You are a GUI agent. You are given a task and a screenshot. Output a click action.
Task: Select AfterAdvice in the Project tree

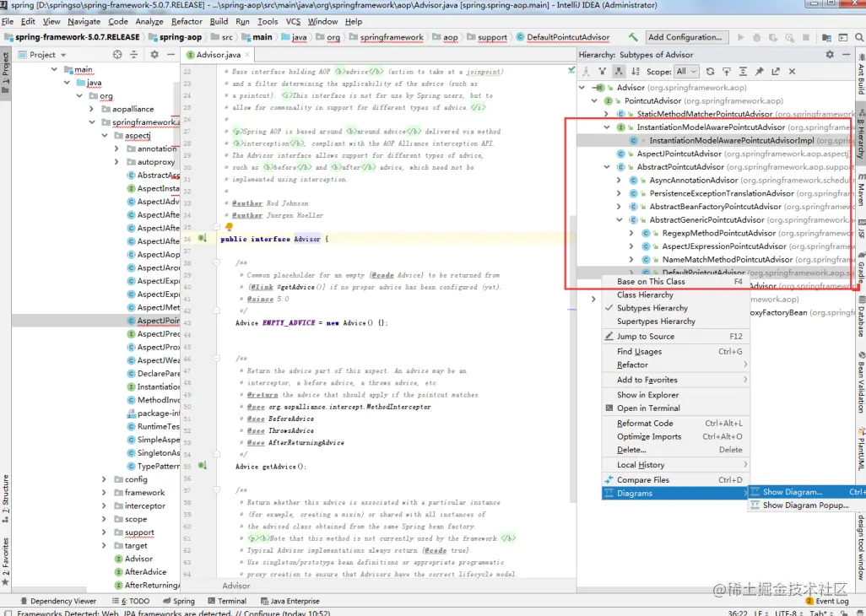(145, 572)
